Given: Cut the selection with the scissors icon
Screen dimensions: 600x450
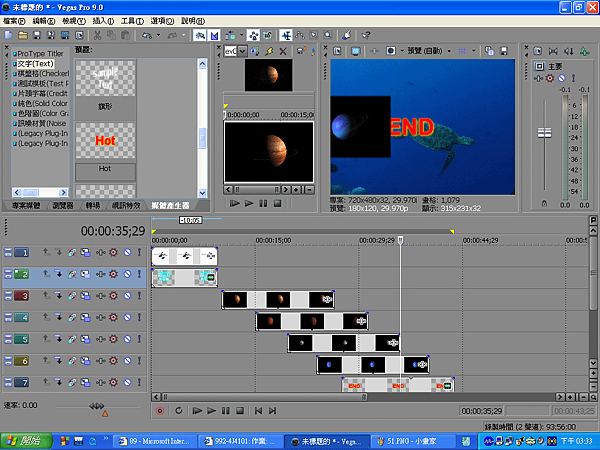Looking at the screenshot, I should [x=98, y=36].
